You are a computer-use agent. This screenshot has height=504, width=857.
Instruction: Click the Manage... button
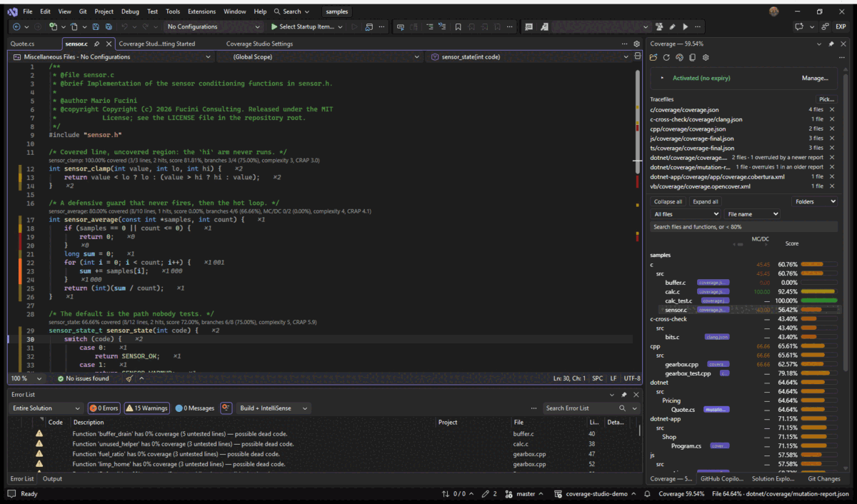point(815,78)
